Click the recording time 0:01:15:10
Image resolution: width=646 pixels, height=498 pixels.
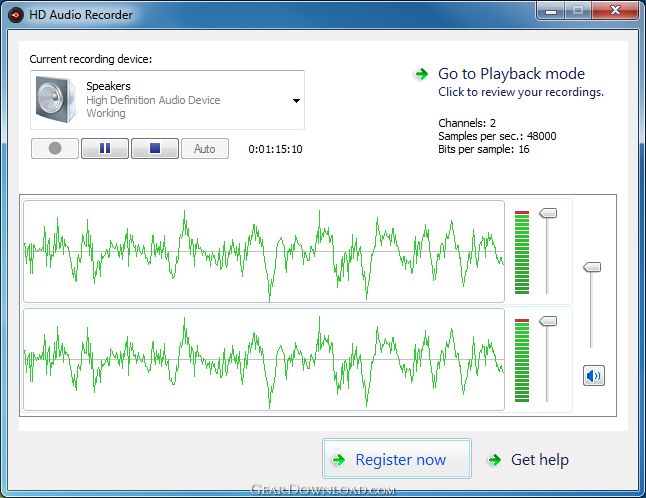tap(275, 149)
